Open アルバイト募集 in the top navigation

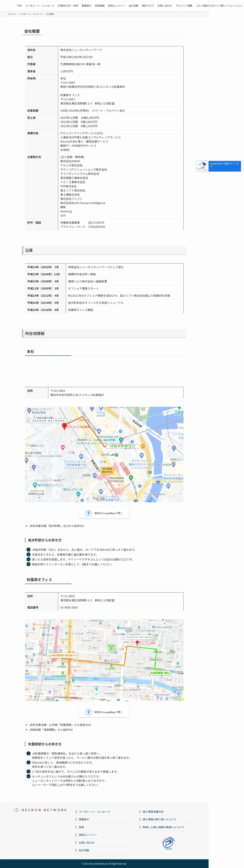(x=184, y=6)
